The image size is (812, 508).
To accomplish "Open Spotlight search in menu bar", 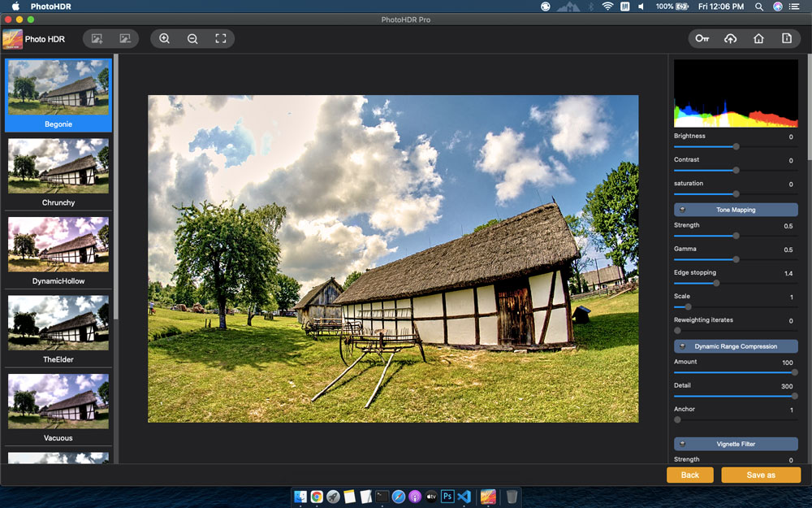I will tap(758, 7).
